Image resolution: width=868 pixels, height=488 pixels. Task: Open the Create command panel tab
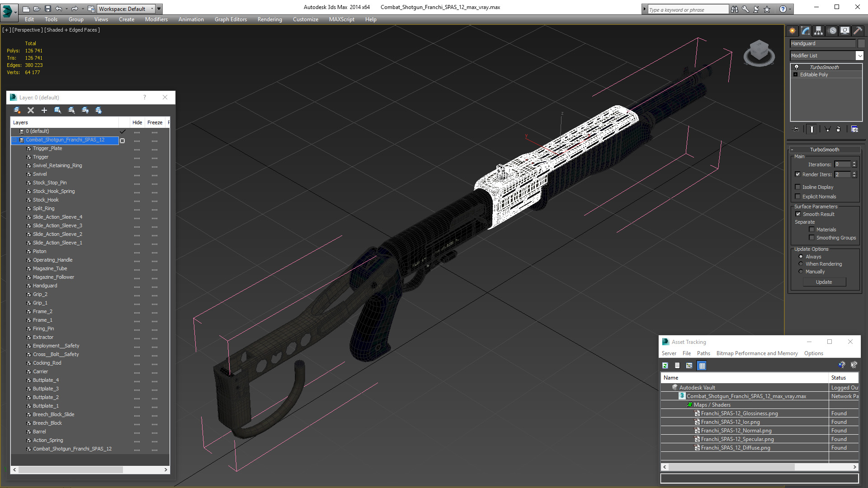point(793,31)
